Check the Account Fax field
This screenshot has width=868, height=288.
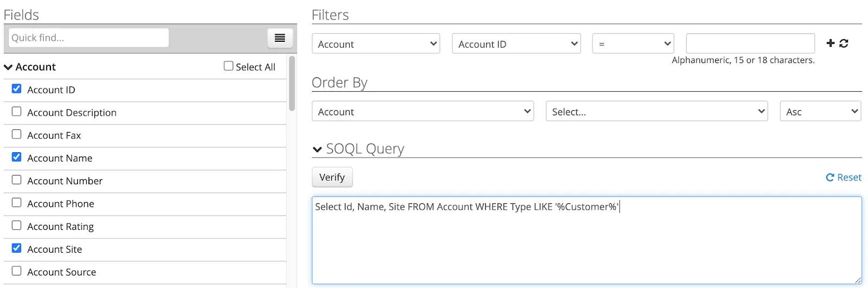point(17,134)
